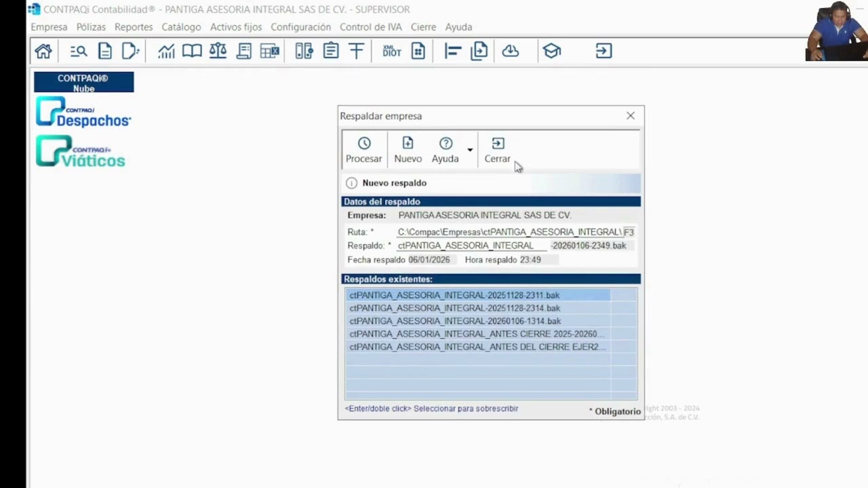868x488 pixels.
Task: Click the T-account toolbar icon
Action: pyautogui.click(x=357, y=52)
